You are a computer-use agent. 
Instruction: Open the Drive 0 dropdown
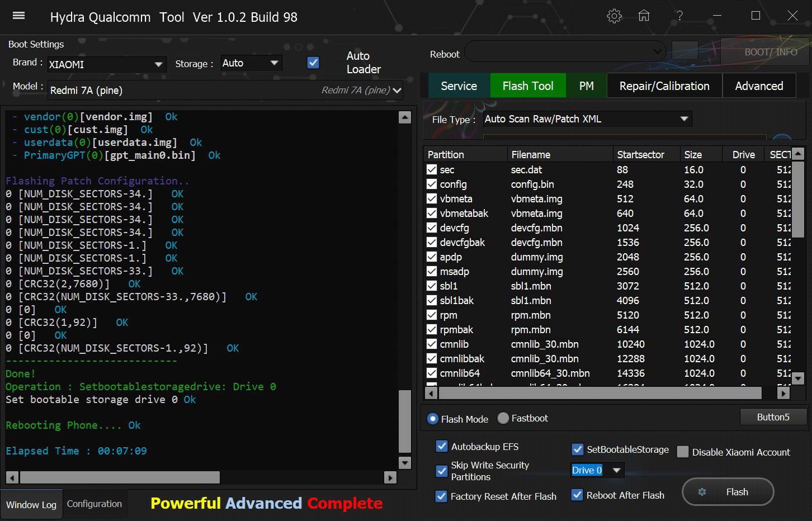pyautogui.click(x=597, y=470)
